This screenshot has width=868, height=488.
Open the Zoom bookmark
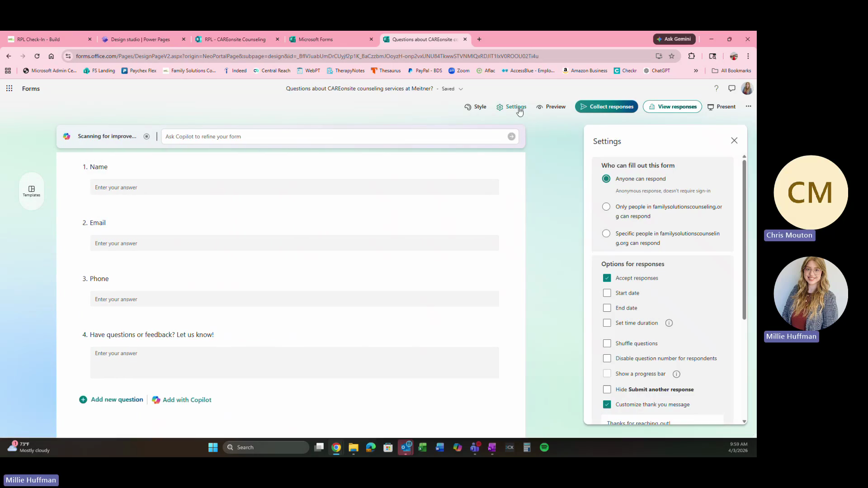coord(459,70)
